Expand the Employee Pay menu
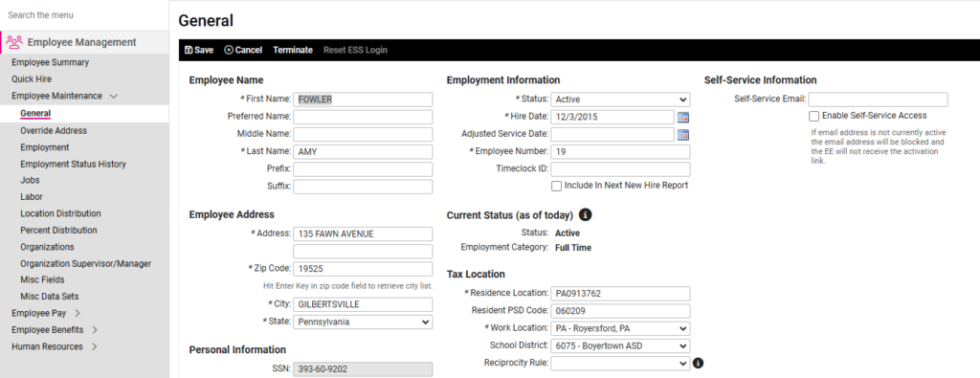Screen dimensions: 980x378 click(x=46, y=313)
